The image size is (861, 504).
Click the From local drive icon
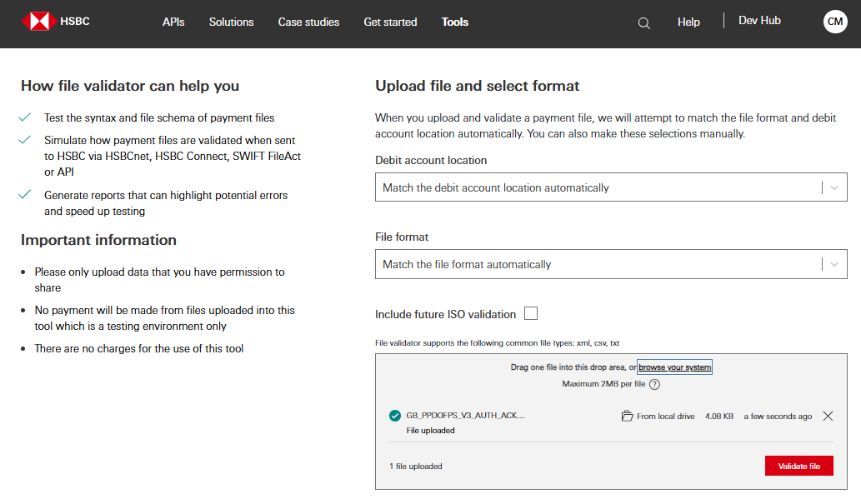(626, 415)
